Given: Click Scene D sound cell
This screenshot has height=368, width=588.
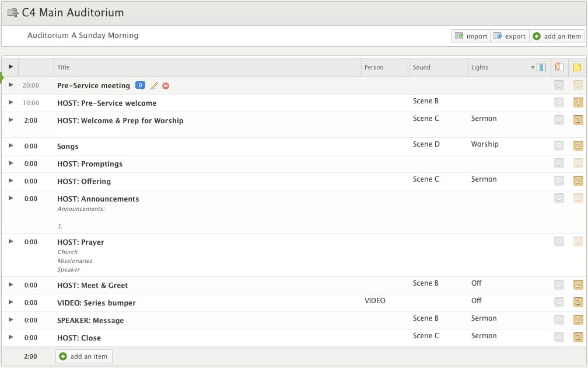Looking at the screenshot, I should (x=426, y=144).
